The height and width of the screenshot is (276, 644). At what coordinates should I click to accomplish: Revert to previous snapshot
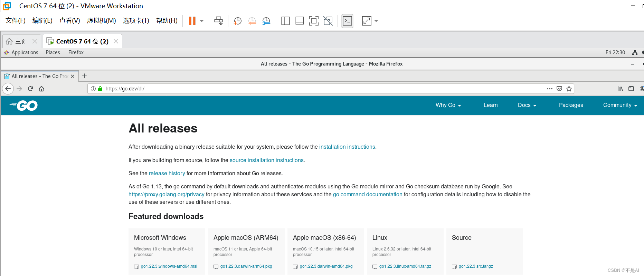tap(252, 21)
